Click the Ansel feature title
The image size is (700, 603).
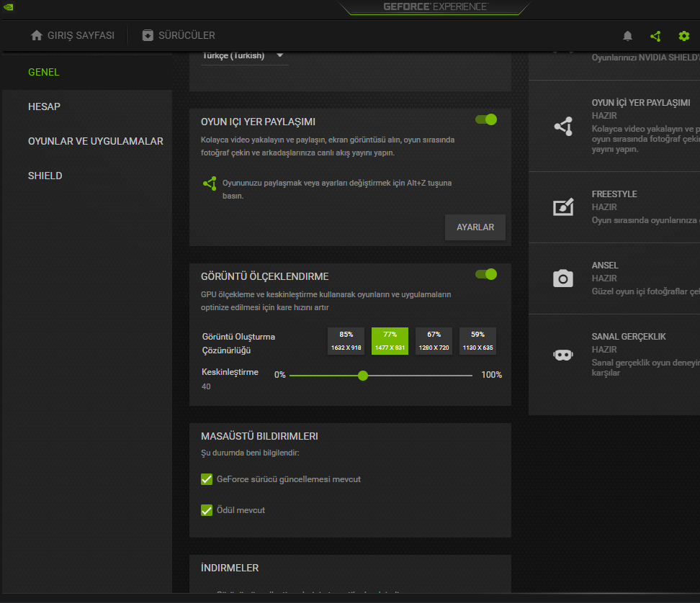(x=605, y=266)
